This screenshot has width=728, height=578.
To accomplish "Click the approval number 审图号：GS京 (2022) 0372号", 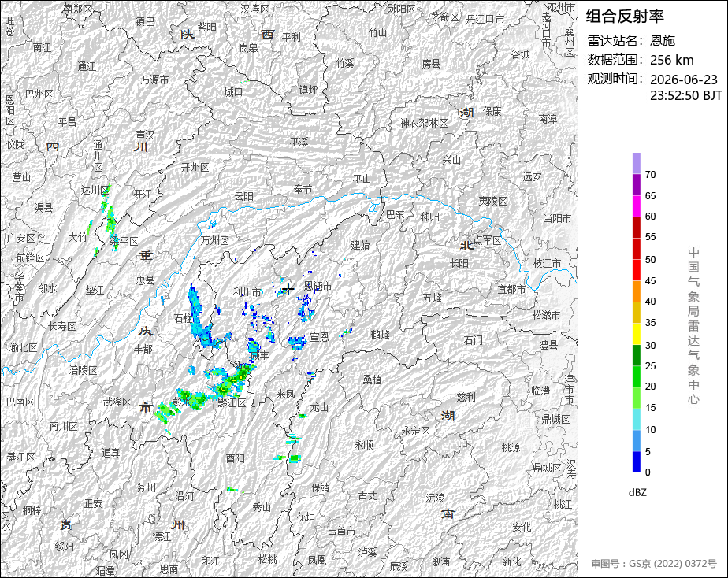I will tap(654, 564).
